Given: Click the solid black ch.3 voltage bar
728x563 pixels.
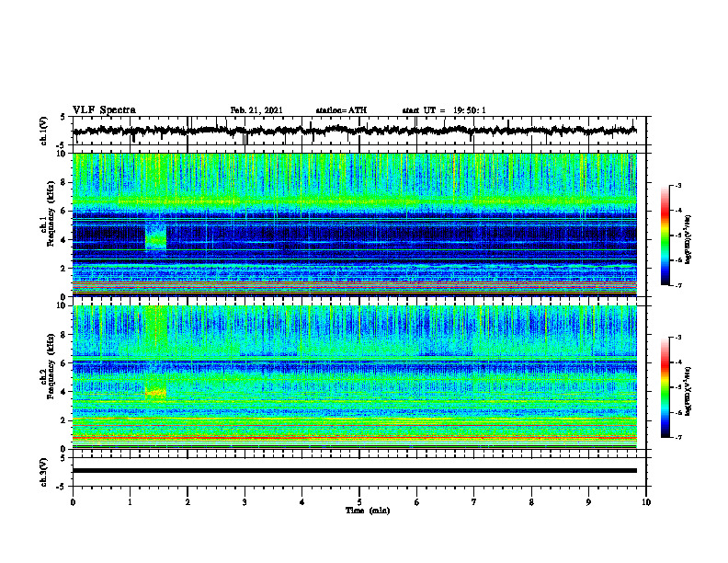Looking at the screenshot, I should [355, 471].
